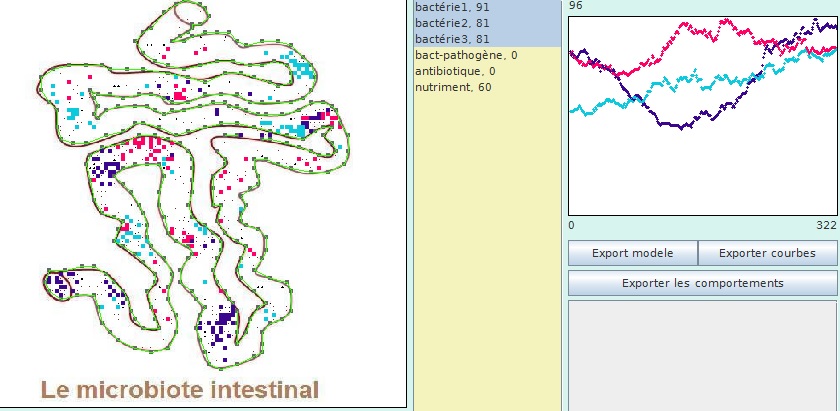Click the empty yellow area under nutriment

pyautogui.click(x=487, y=250)
